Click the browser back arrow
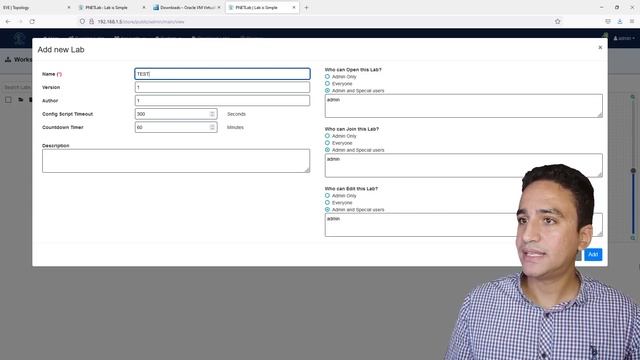 [x=9, y=22]
